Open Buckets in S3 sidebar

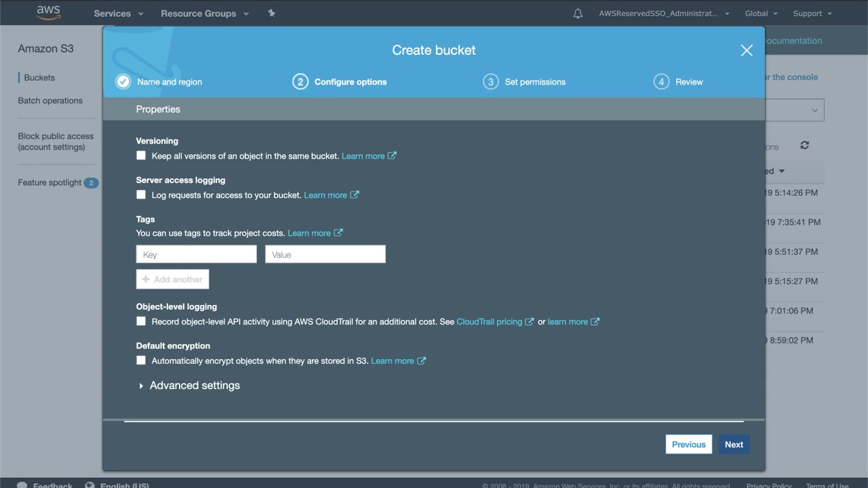coord(39,78)
